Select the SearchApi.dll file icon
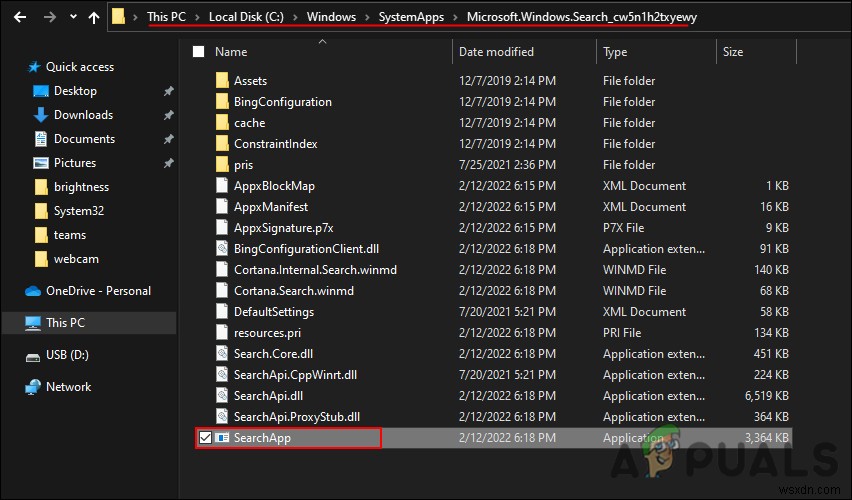Viewport: 852px width, 500px height. pyautogui.click(x=222, y=395)
